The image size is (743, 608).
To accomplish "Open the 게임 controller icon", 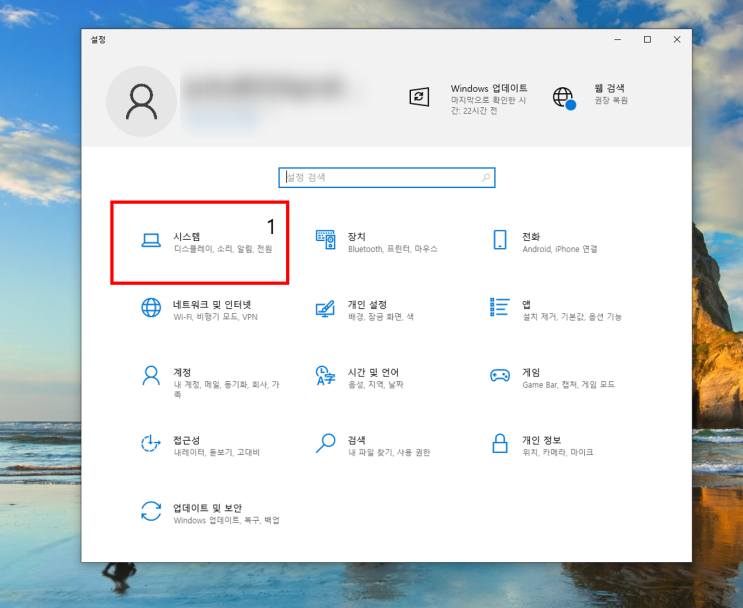I will tap(500, 376).
